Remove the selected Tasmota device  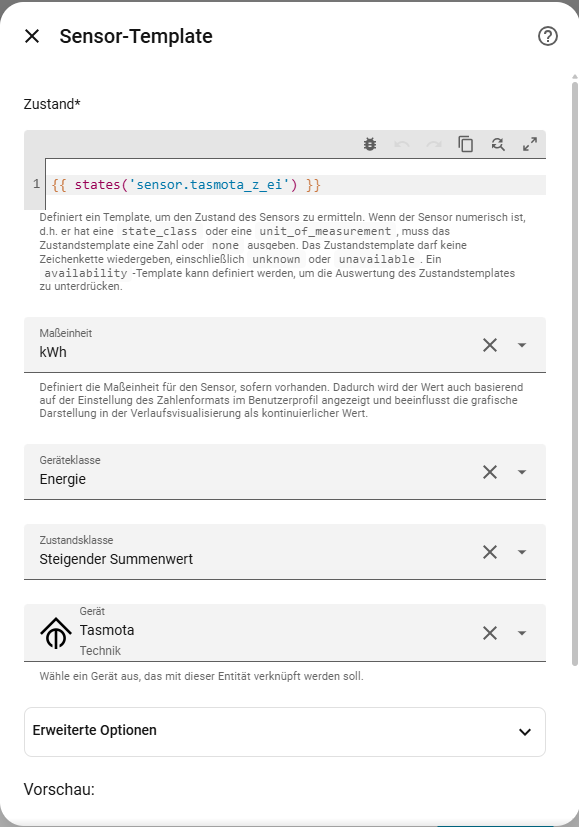click(490, 633)
